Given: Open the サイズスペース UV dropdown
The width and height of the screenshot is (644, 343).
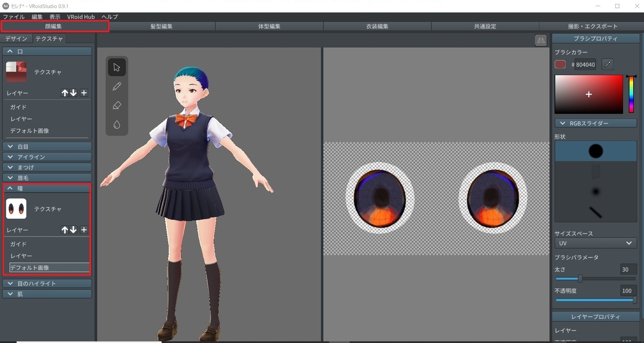Looking at the screenshot, I should (595, 243).
